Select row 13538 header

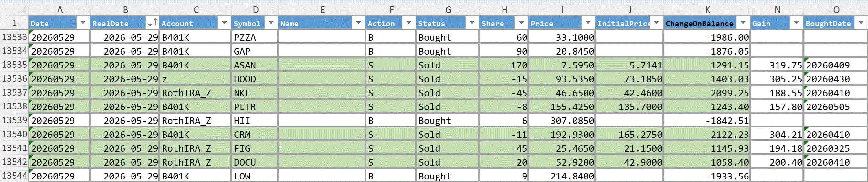click(15, 106)
